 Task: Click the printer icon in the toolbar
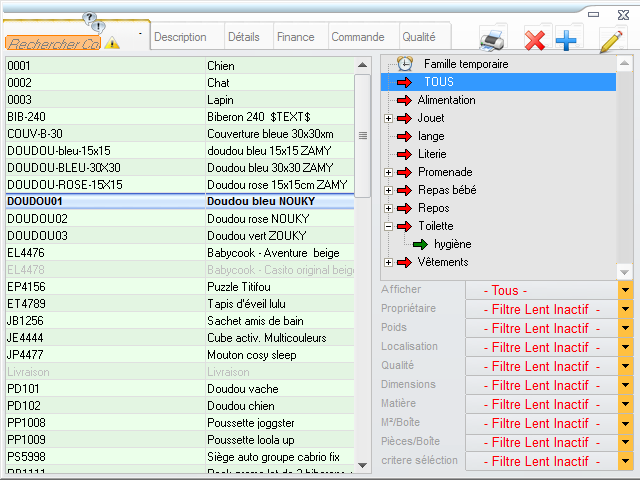493,40
